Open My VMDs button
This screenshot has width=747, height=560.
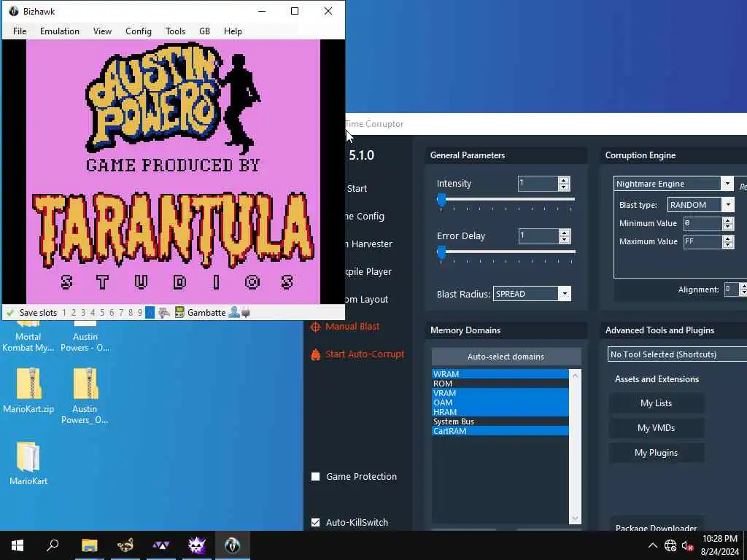656,428
